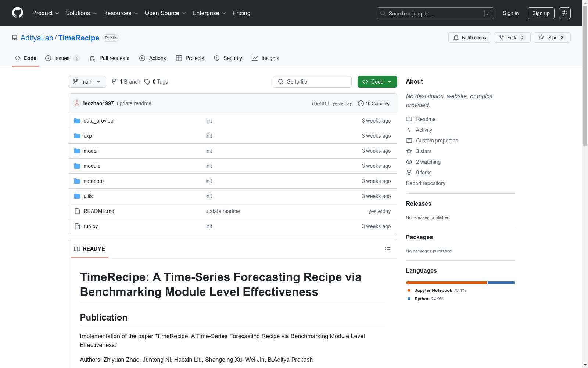588x368 pixels.
Task: Open the Security tab
Action: [228, 58]
